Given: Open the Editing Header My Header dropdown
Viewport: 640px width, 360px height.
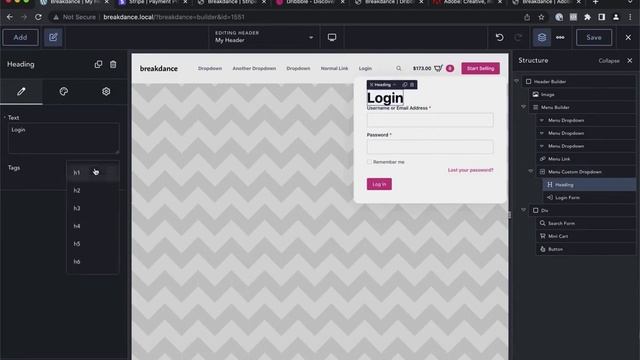Looking at the screenshot, I should tap(264, 37).
